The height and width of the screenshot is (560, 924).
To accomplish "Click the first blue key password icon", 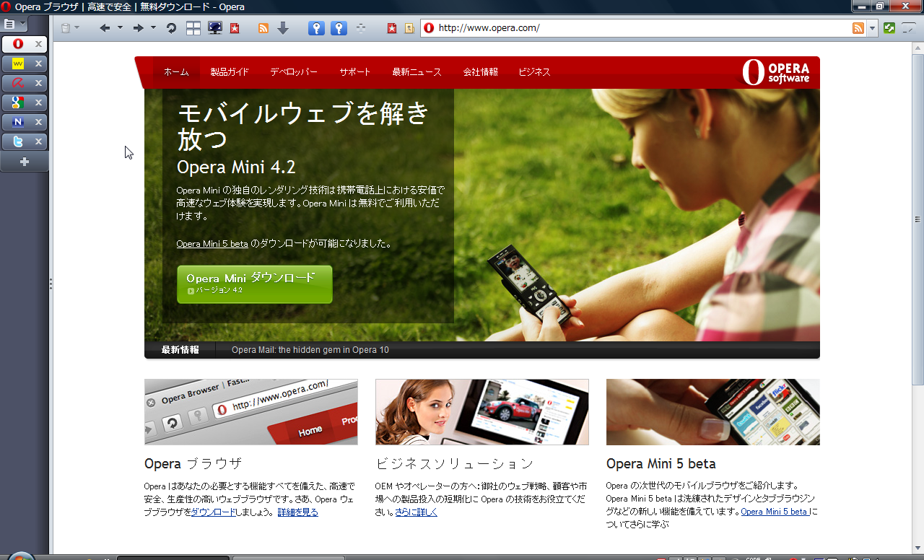I will [316, 28].
